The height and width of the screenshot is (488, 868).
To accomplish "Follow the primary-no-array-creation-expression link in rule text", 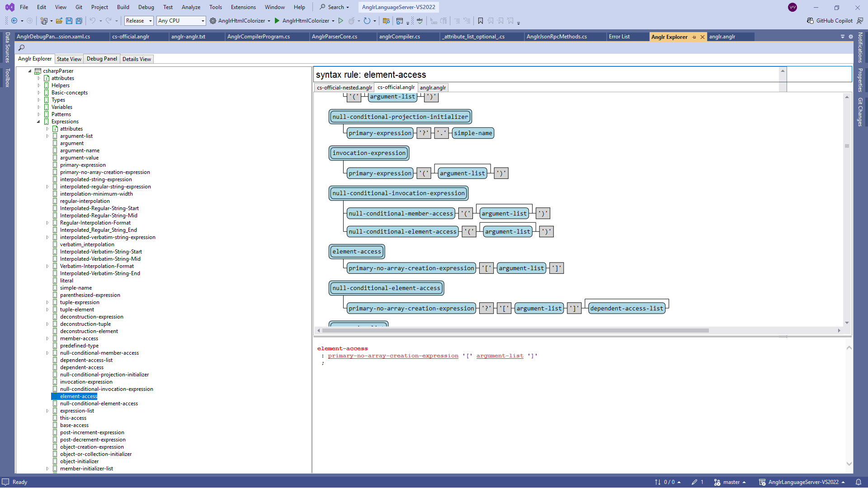I will pos(393,356).
